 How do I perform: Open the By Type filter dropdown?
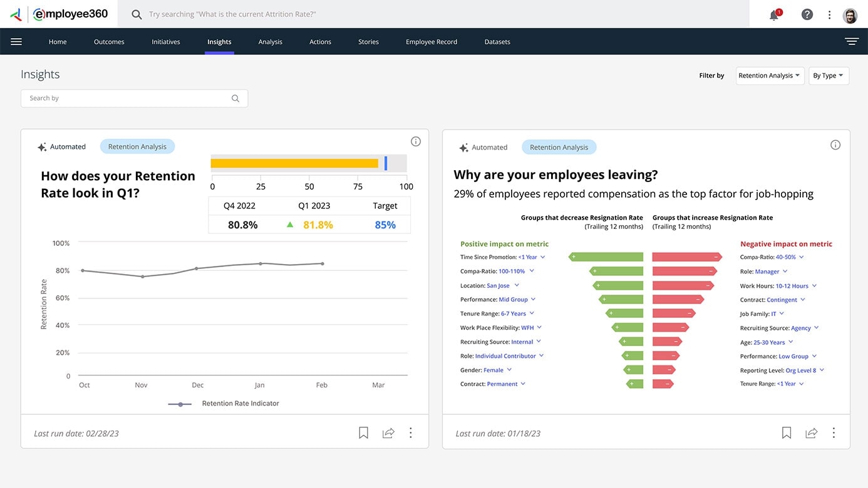(x=829, y=76)
